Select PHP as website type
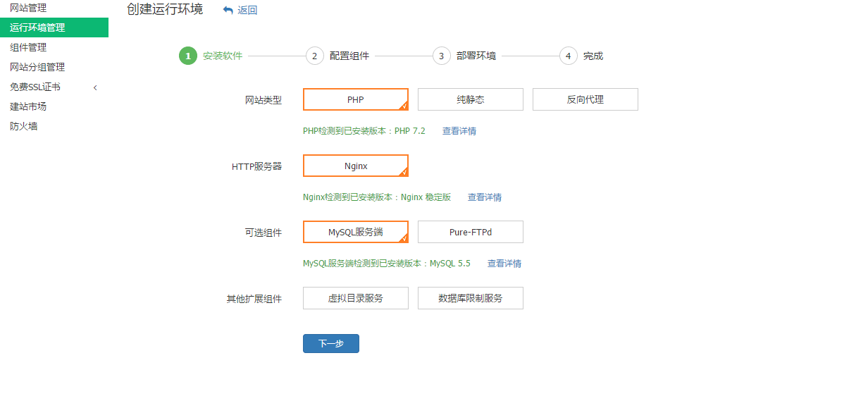 [356, 99]
